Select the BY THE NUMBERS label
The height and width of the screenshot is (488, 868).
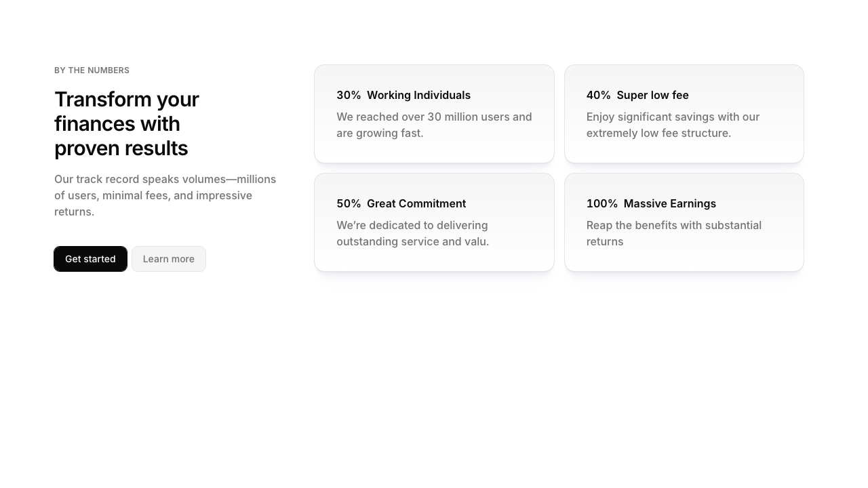click(92, 70)
